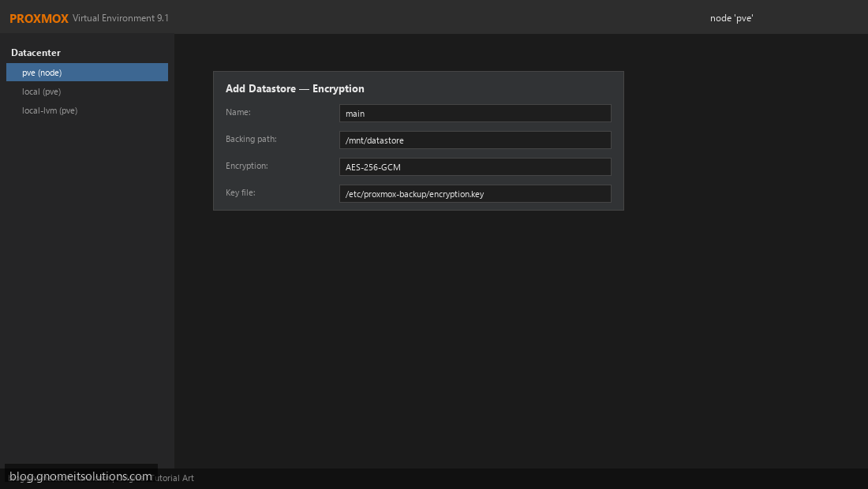Click the Backing path label
The image size is (868, 489).
click(251, 139)
